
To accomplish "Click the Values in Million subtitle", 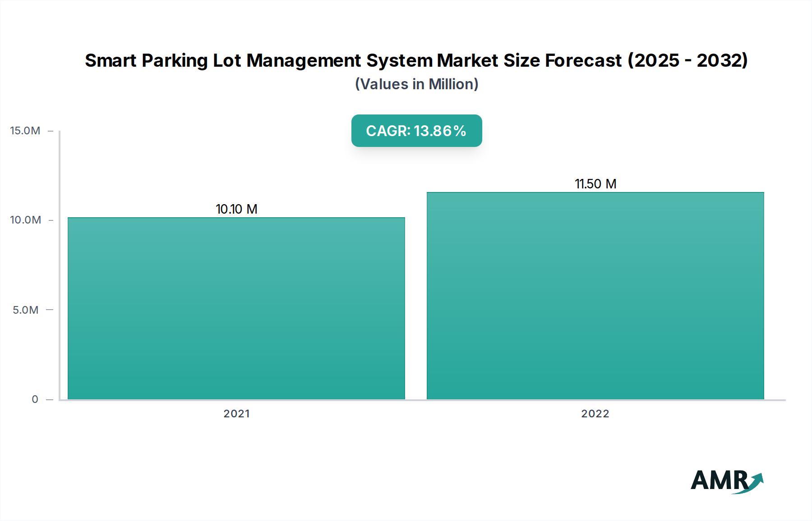I will pyautogui.click(x=415, y=84).
